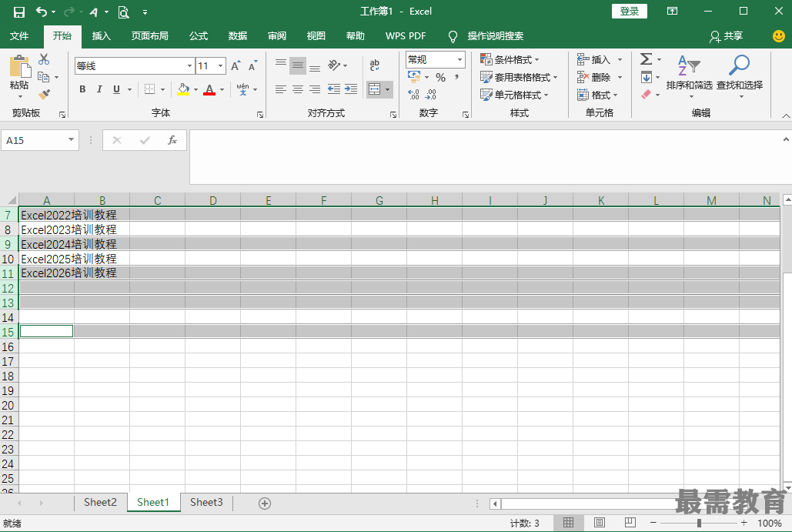Apply accounting number format
The width and height of the screenshot is (792, 532).
point(414,77)
